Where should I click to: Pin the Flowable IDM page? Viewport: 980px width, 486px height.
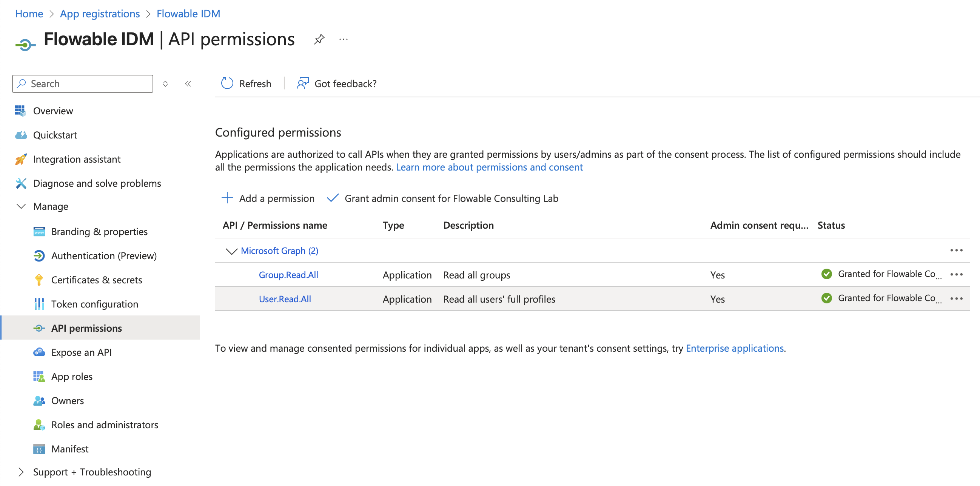319,39
